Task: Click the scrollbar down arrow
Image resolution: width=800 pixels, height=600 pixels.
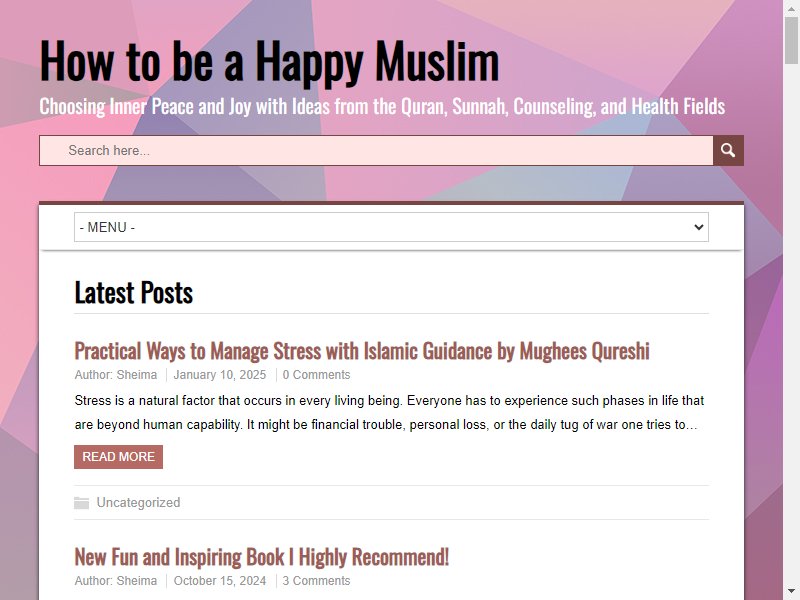Action: click(792, 592)
